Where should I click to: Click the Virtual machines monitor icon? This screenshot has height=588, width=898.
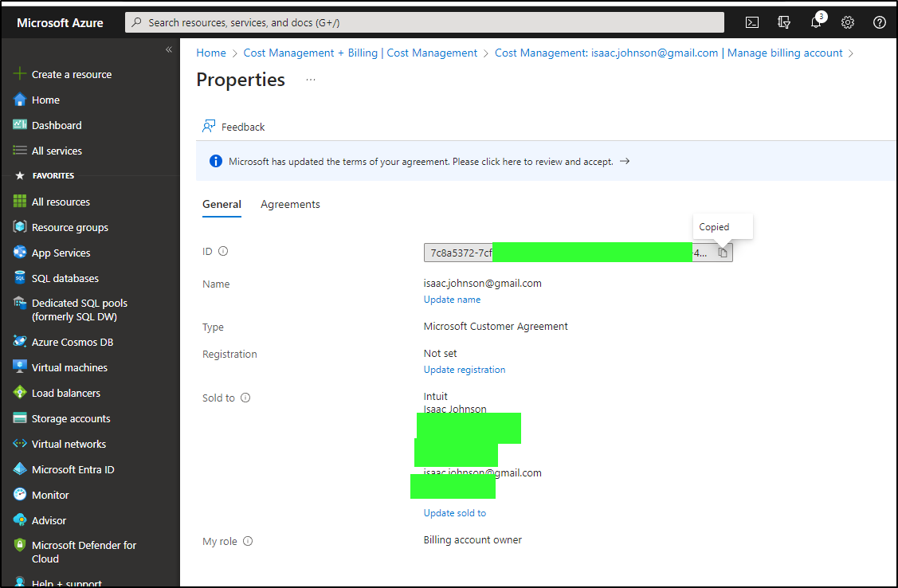[19, 367]
